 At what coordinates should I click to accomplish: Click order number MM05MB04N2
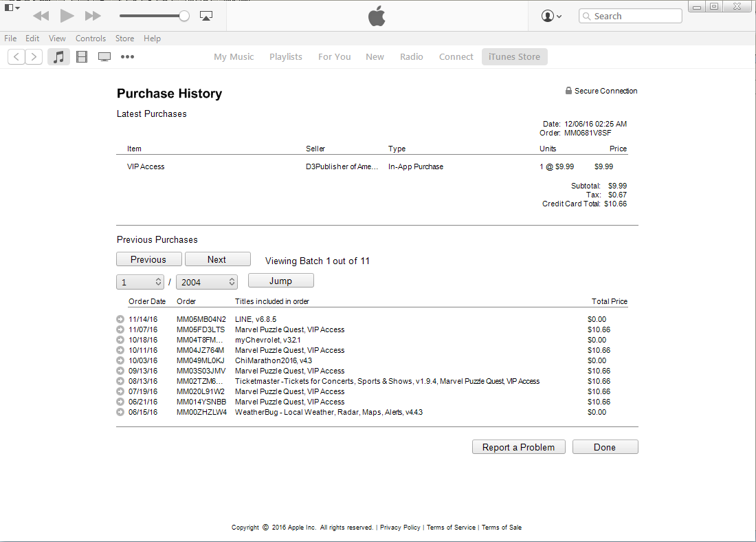[201, 320]
